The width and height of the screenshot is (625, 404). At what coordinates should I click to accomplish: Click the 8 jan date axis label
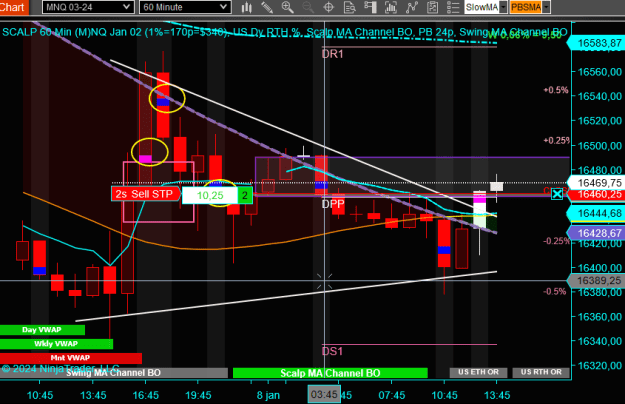coord(268,395)
